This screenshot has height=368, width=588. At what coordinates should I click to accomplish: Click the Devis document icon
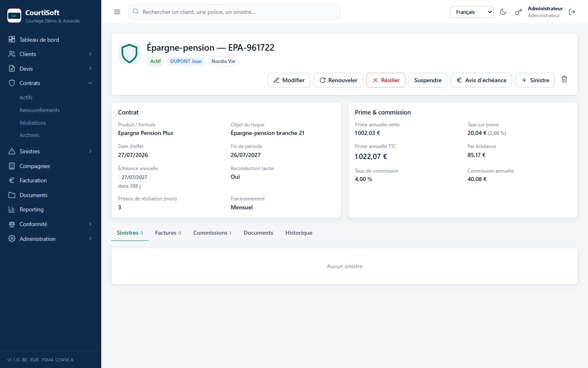(x=12, y=69)
